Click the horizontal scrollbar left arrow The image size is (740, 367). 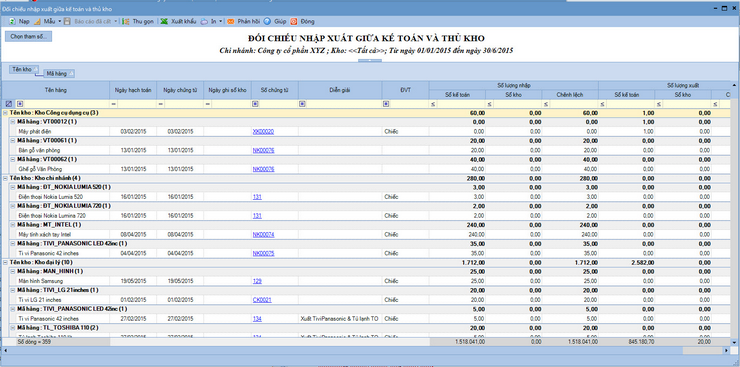point(5,350)
